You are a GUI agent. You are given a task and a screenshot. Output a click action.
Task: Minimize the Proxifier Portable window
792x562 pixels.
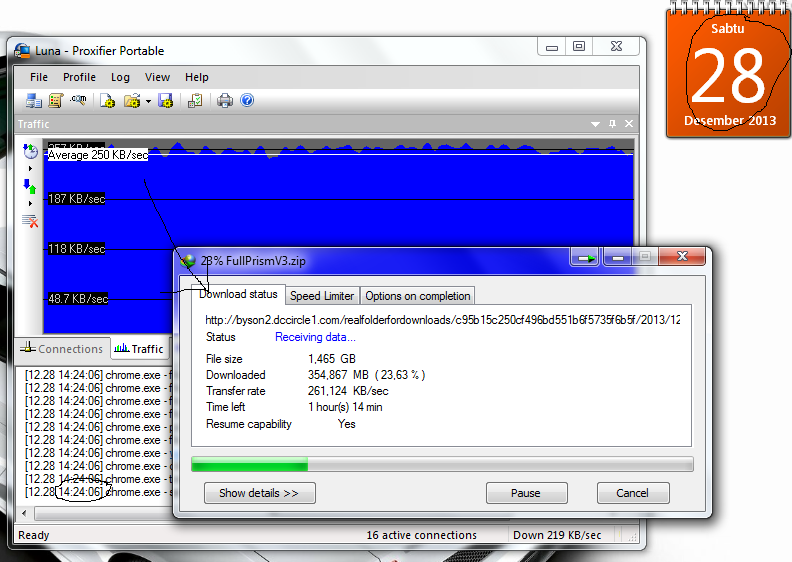pos(552,47)
